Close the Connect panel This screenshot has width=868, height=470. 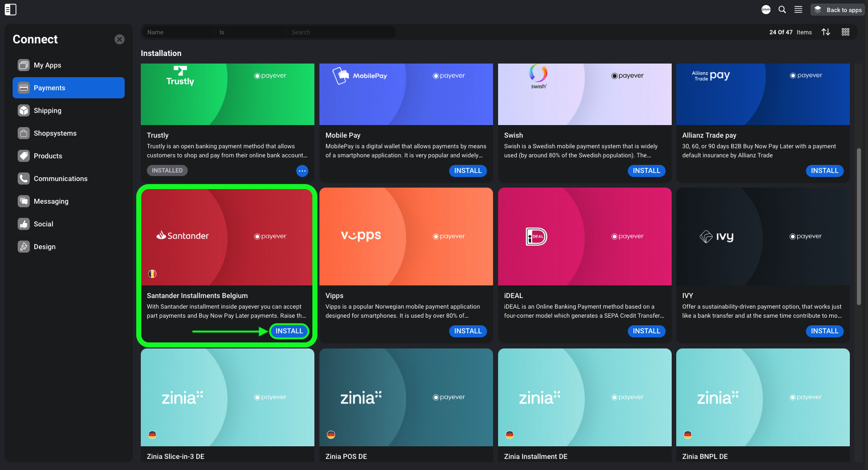click(x=120, y=39)
